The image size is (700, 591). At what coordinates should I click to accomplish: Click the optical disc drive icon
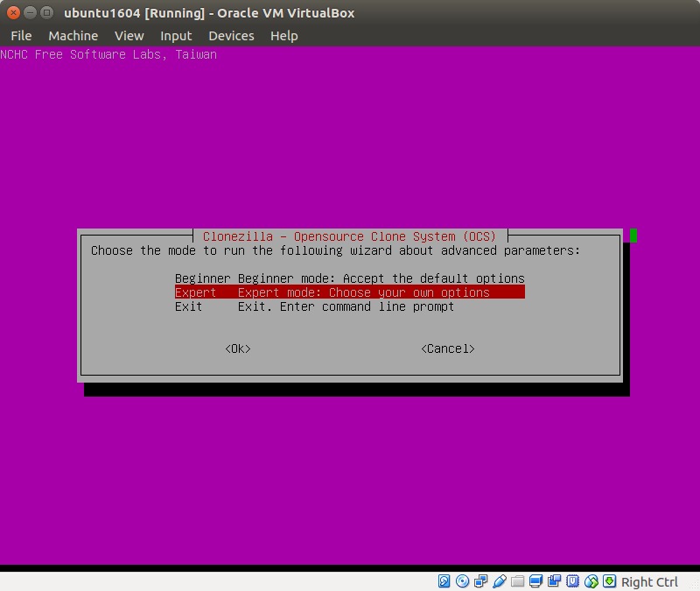pyautogui.click(x=463, y=581)
